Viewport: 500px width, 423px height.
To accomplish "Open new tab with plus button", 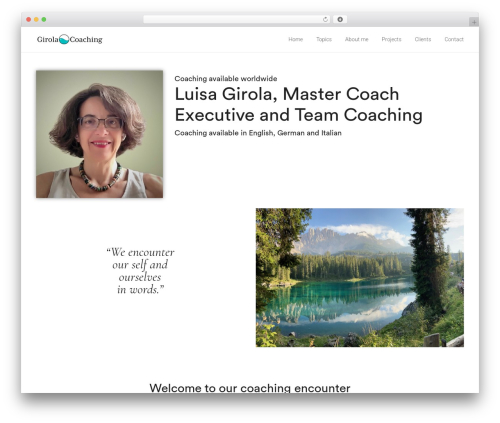I will pyautogui.click(x=474, y=22).
